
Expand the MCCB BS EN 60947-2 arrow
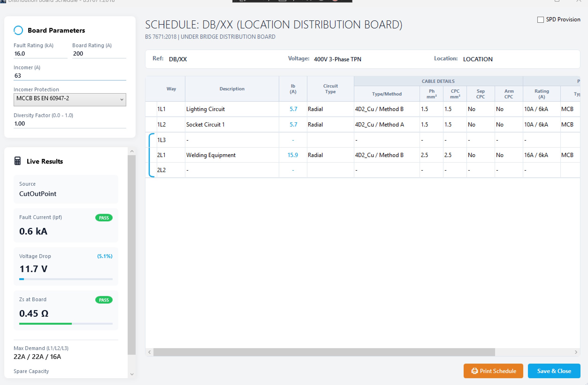tap(122, 100)
